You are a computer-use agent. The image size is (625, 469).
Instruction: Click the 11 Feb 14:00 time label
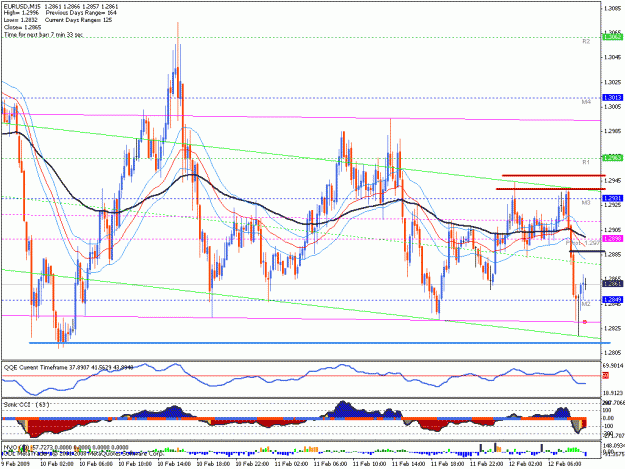pos(409,464)
